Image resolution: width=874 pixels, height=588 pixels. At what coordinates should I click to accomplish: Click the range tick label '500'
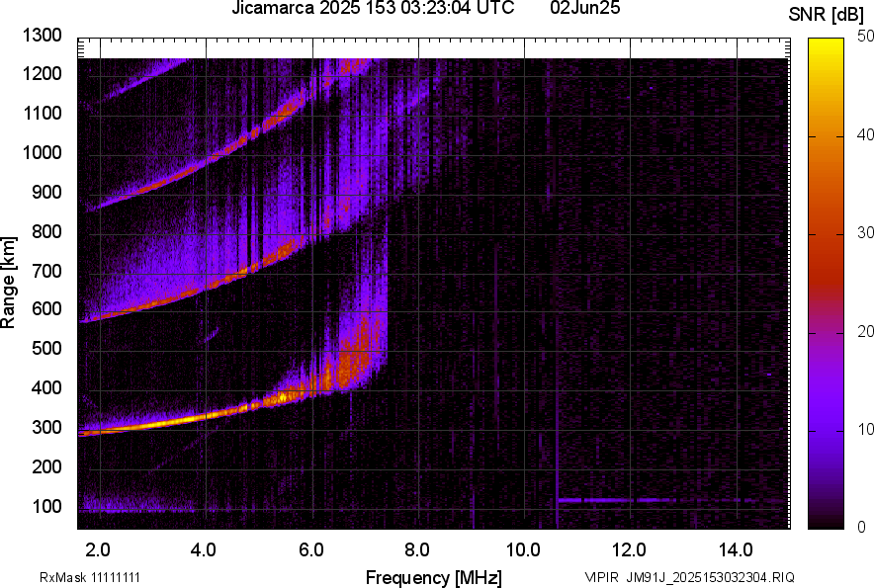[x=46, y=348]
